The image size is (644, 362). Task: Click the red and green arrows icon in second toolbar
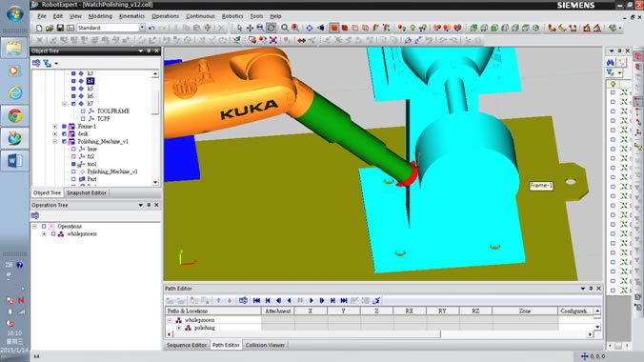pos(301,40)
